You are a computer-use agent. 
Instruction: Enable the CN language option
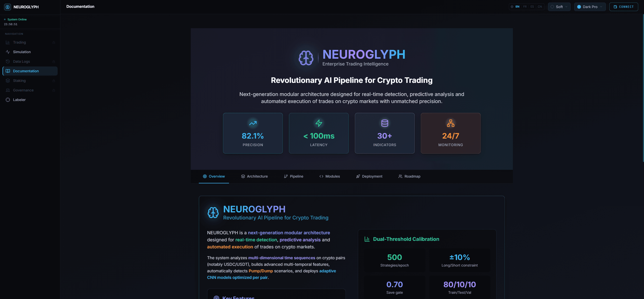539,7
